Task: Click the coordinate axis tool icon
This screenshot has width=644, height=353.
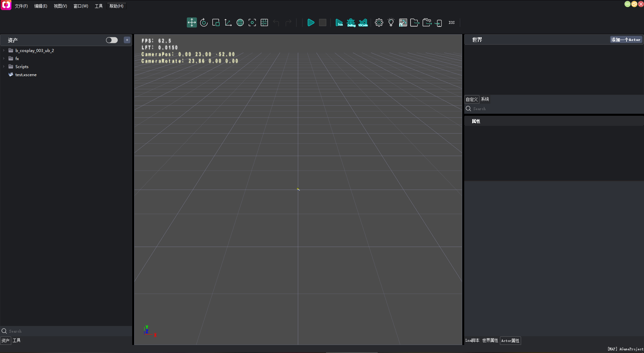Action: pos(228,22)
